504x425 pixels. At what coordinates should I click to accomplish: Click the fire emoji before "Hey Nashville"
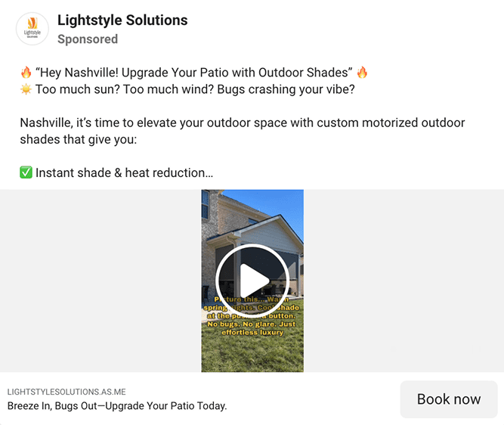26,73
